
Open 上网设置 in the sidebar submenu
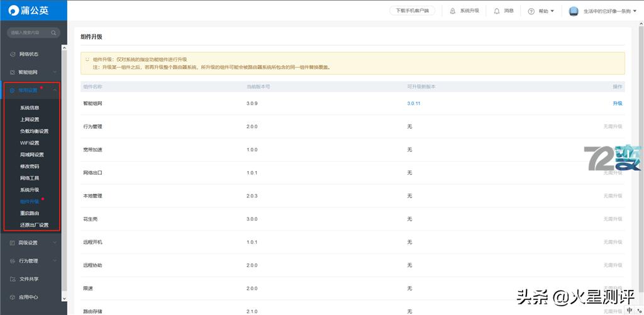30,119
